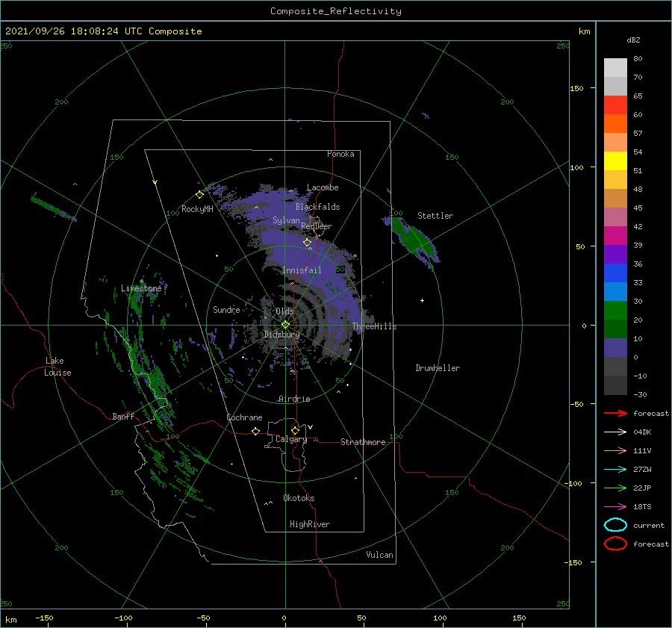Screen dimensions: 672x628
Task: Click the Lacombe city label
Action: (x=323, y=187)
